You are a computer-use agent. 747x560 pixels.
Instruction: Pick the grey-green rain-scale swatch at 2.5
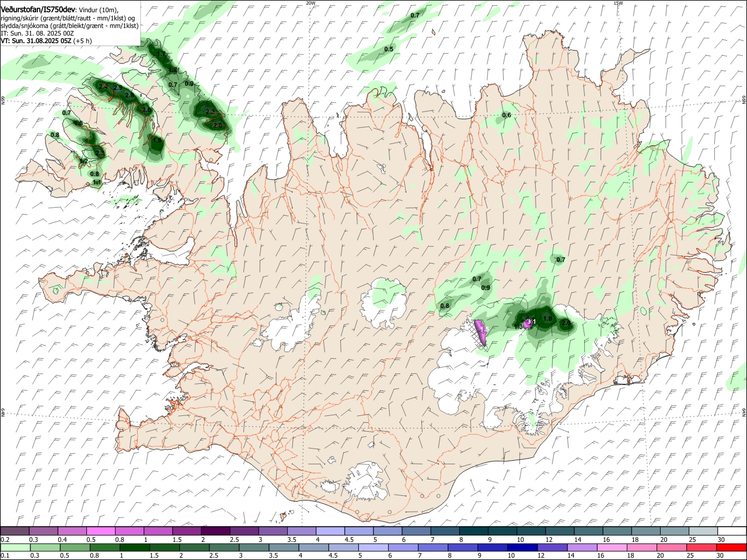coord(224,547)
